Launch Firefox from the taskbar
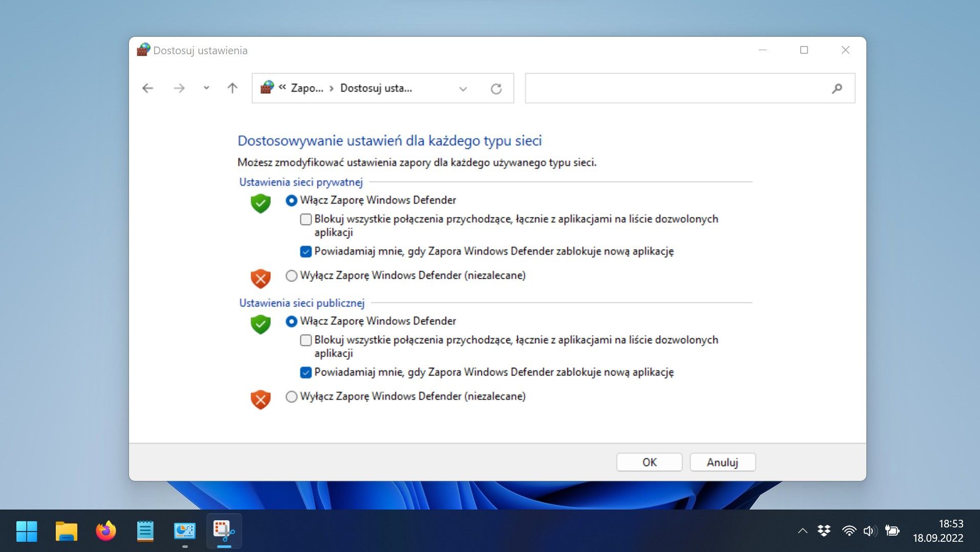Screen dimensions: 980x552 (x=105, y=531)
